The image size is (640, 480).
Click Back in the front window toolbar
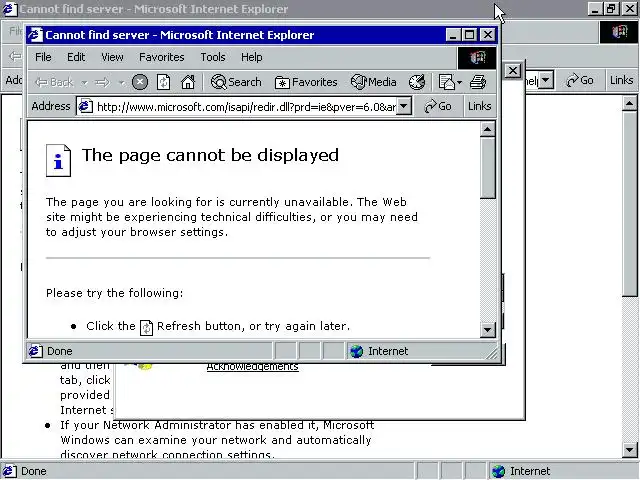pyautogui.click(x=54, y=82)
